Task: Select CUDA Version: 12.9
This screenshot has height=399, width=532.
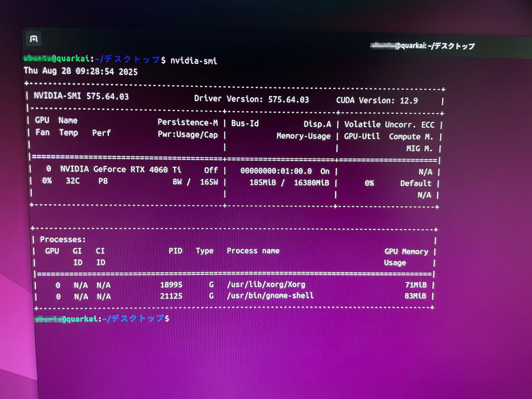Action: coord(377,100)
